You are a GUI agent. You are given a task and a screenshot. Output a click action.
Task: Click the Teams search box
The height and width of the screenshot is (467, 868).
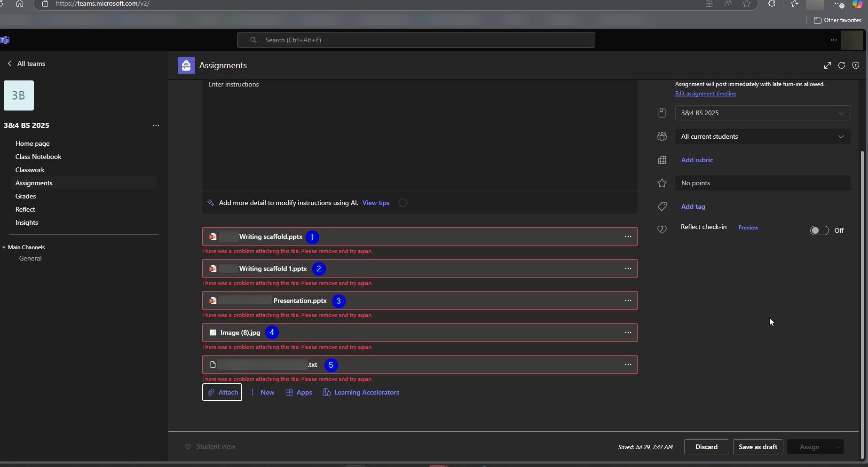click(416, 40)
